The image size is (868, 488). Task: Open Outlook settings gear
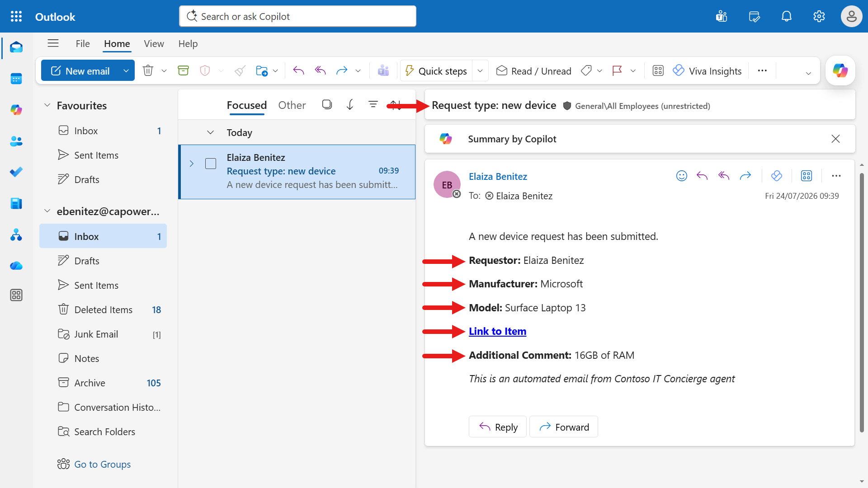pos(819,17)
